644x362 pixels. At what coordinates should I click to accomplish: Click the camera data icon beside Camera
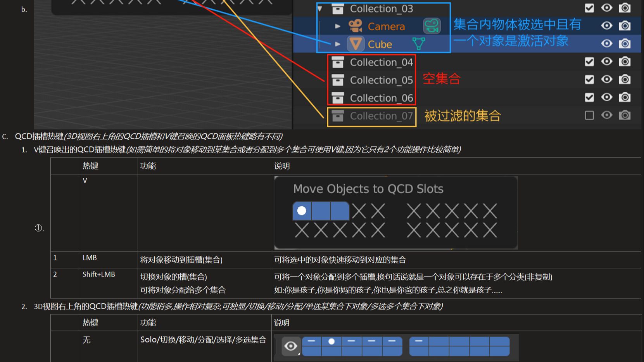(432, 26)
